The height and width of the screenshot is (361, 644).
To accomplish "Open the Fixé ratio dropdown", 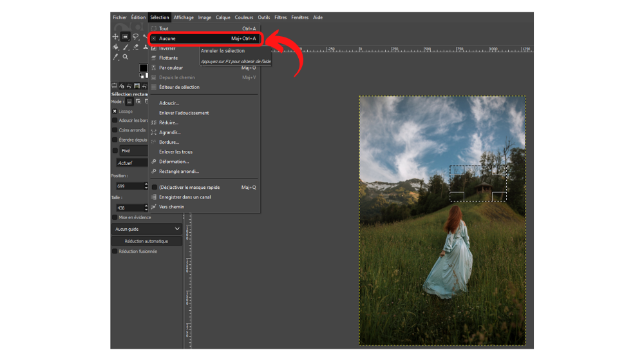I will tap(133, 151).
